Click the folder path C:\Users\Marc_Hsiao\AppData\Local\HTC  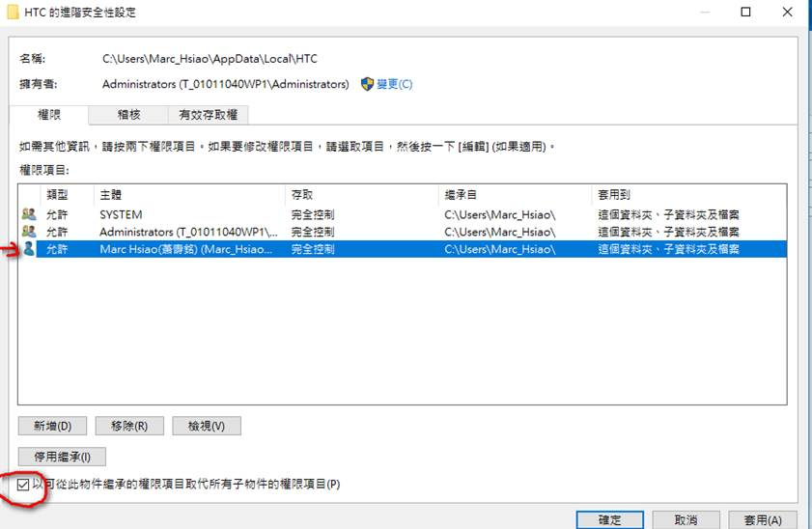pyautogui.click(x=210, y=59)
